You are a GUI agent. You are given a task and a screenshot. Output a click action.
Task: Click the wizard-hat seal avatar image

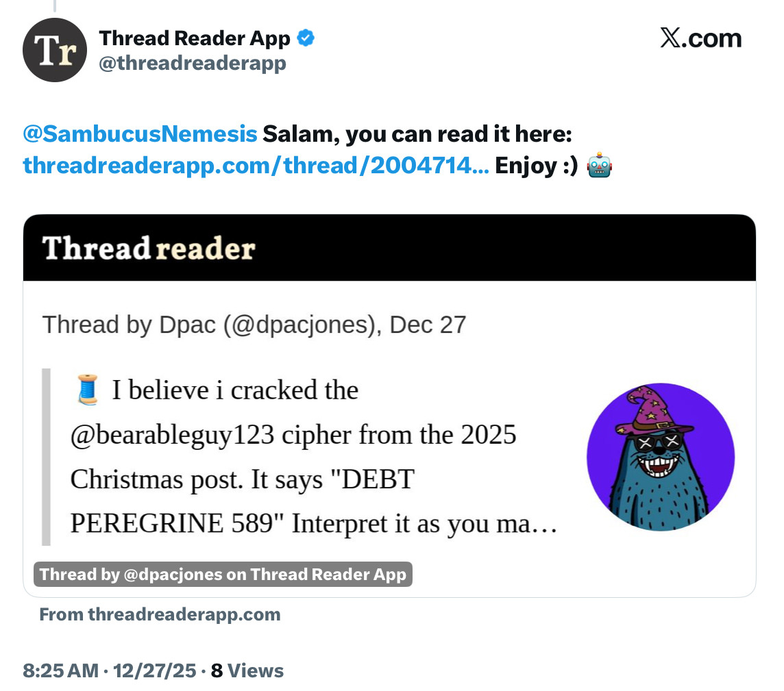coord(661,457)
